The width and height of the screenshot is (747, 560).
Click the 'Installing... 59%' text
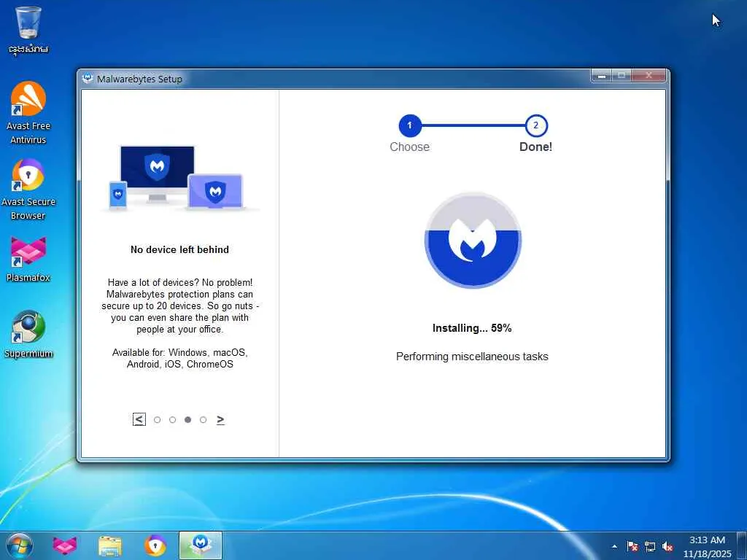(472, 328)
